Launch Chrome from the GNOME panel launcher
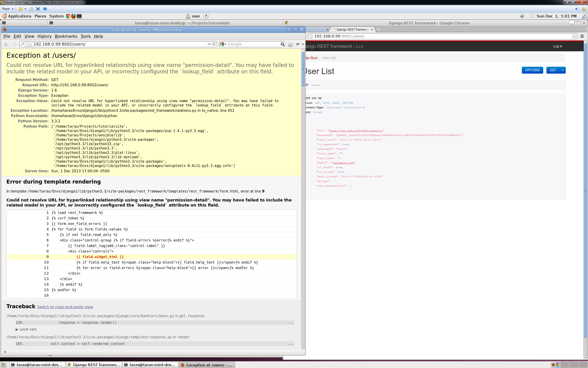The width and height of the screenshot is (588, 368). pyautogui.click(x=68, y=16)
